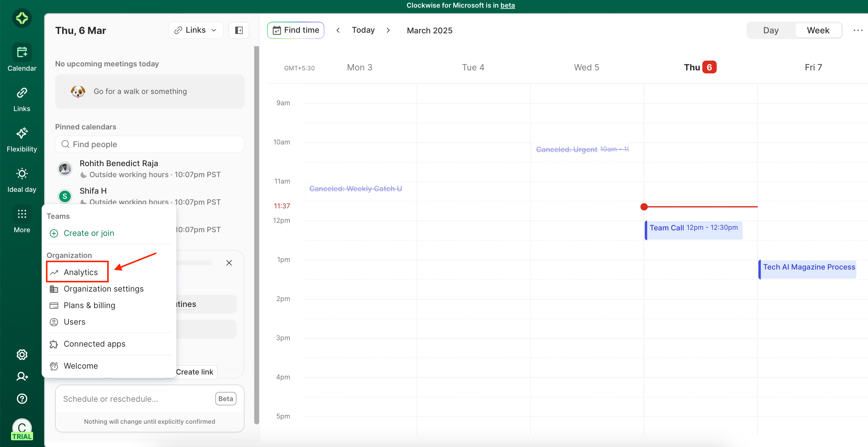
Task: Open Analytics from the Organization menu
Action: (x=77, y=272)
